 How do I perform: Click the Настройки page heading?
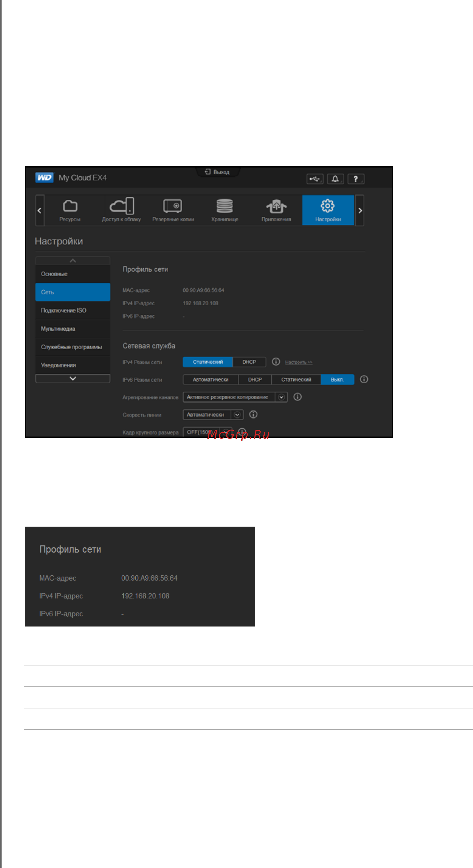(59, 241)
